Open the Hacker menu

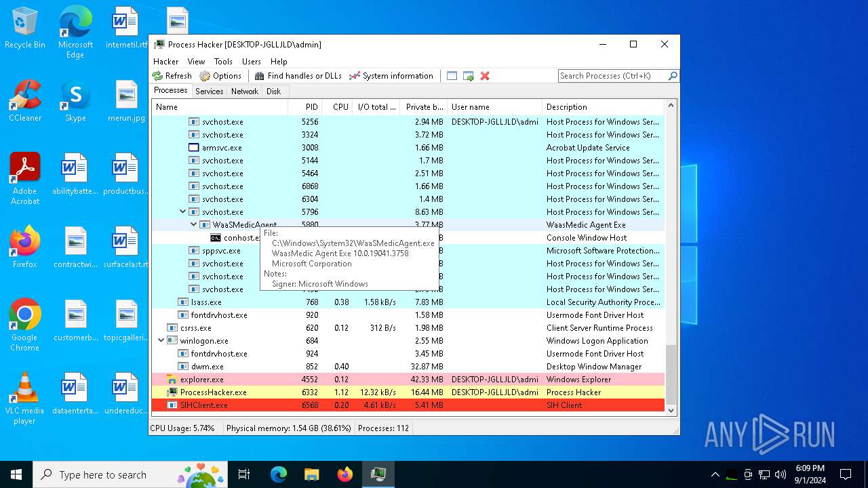point(165,62)
